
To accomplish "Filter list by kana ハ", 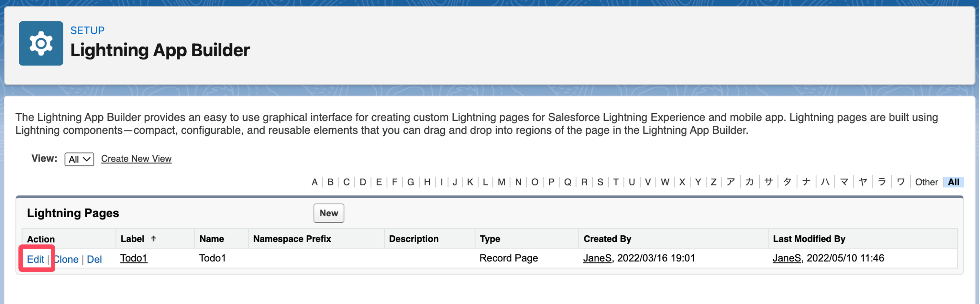I will (x=825, y=182).
